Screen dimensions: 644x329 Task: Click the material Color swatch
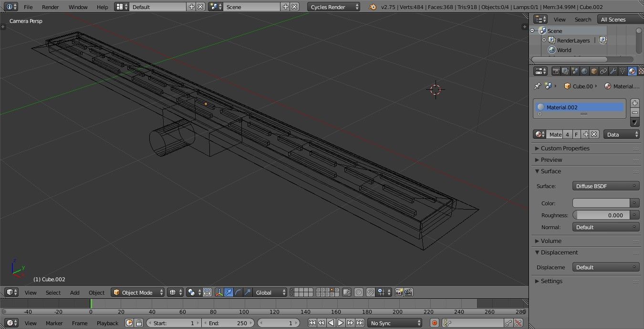601,203
